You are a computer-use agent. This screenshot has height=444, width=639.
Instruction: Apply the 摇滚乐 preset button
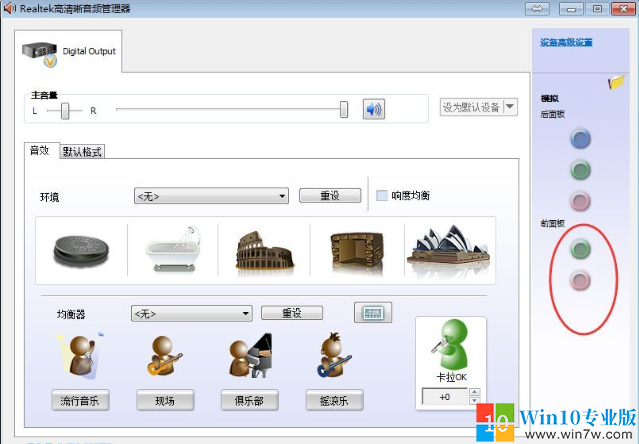click(x=335, y=400)
